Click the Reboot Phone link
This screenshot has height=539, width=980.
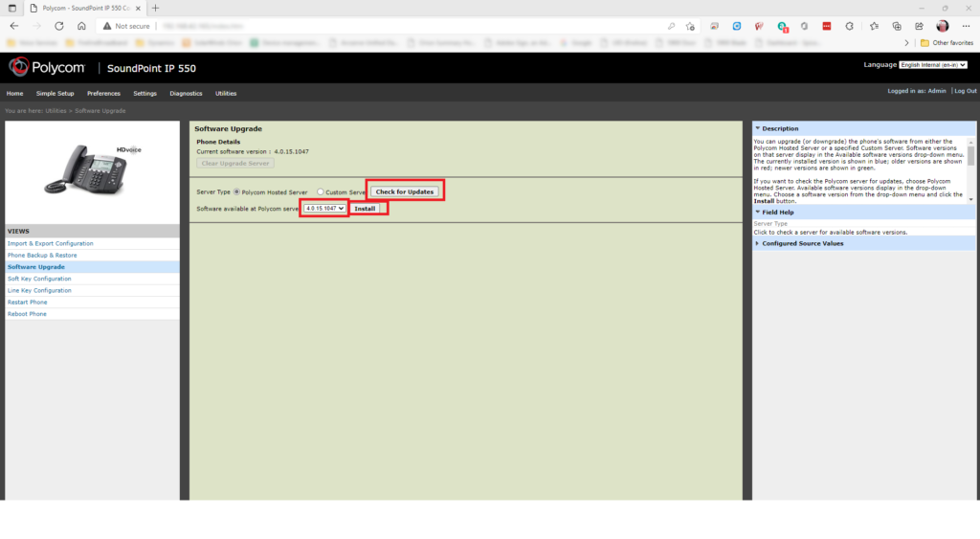point(27,314)
